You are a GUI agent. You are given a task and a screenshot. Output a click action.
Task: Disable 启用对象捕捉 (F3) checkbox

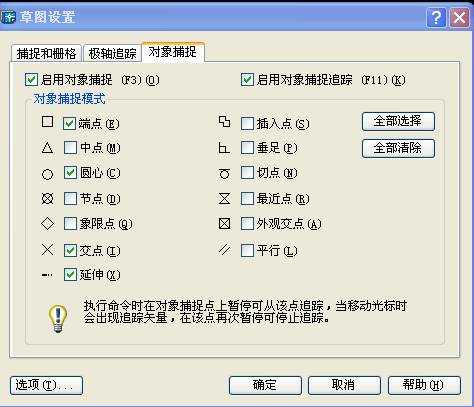click(x=31, y=80)
